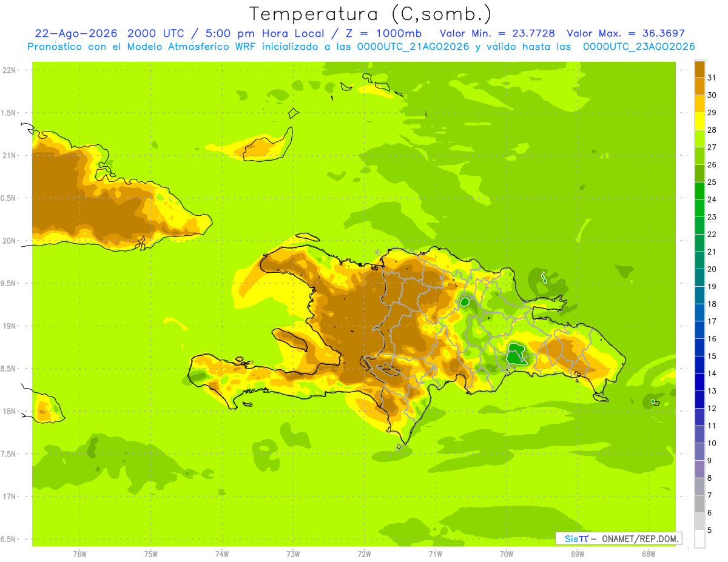The width and height of the screenshot is (728, 562).
Task: Click the legend value 7
Action: (x=710, y=495)
